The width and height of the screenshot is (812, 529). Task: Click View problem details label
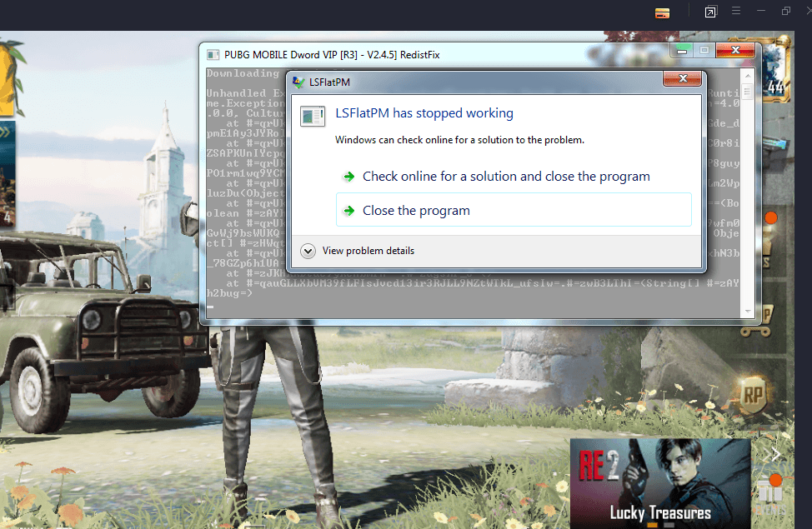[368, 251]
